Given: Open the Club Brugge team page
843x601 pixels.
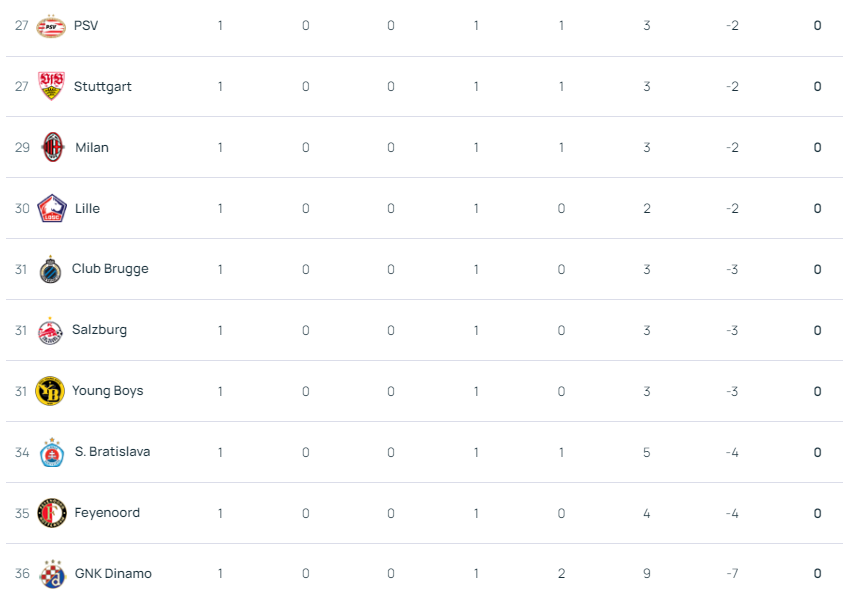Looking at the screenshot, I should click(110, 269).
